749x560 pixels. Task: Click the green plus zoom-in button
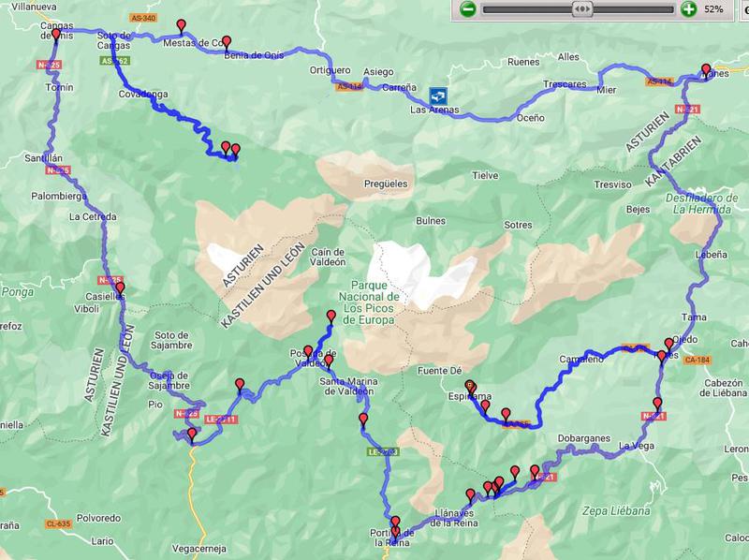click(x=688, y=9)
